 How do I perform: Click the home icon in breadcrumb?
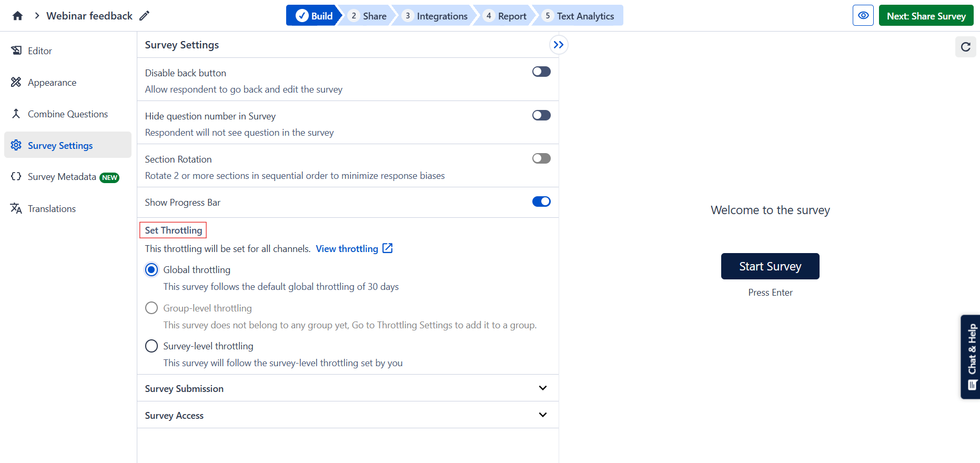17,16
